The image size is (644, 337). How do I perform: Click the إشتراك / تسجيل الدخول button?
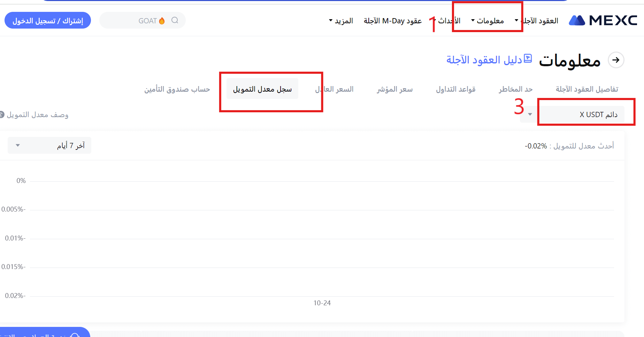[x=48, y=21]
